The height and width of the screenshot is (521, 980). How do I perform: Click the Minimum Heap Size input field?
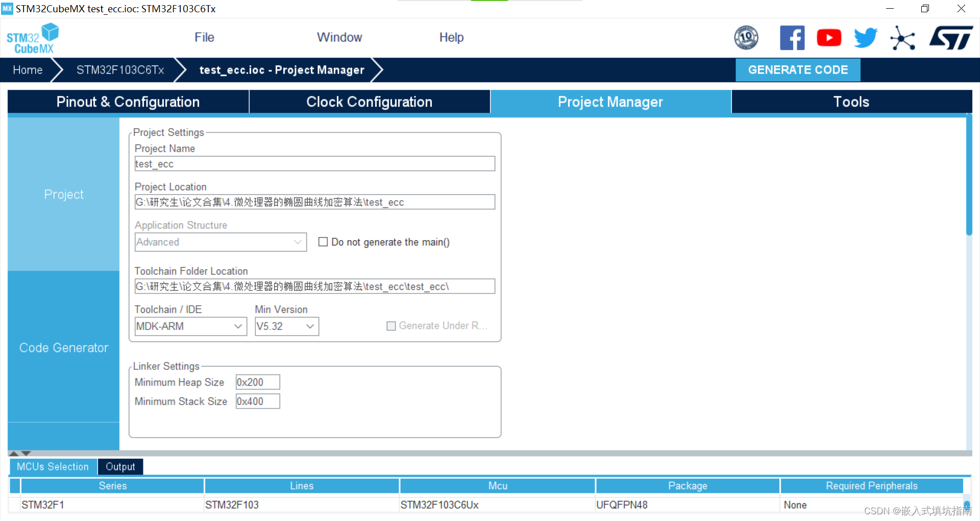pyautogui.click(x=257, y=382)
